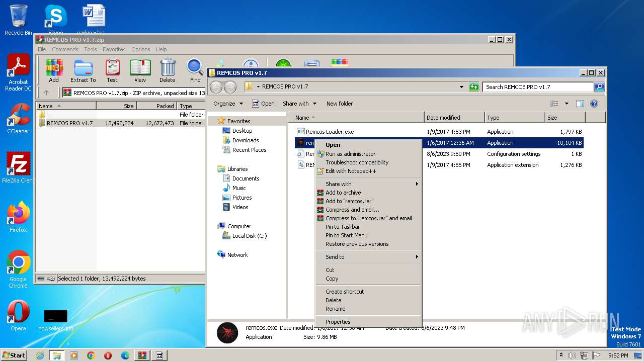Click the Microsoft Edge taskbar icon
The height and width of the screenshot is (362, 644).
pyautogui.click(x=125, y=355)
